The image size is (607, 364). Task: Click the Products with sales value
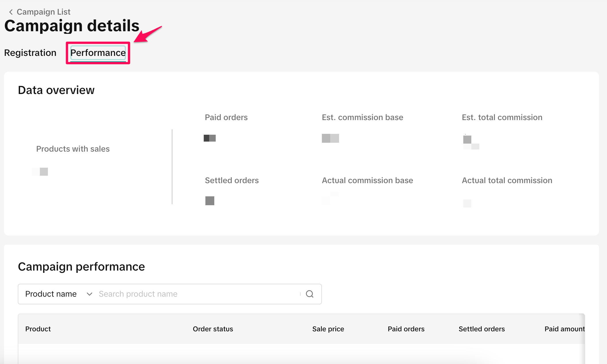pos(40,172)
